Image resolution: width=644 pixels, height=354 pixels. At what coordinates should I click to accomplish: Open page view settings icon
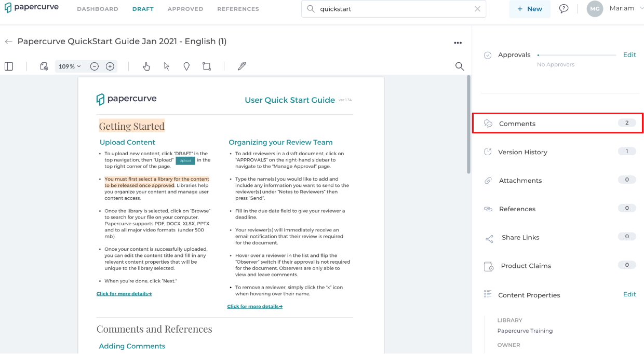[44, 66]
